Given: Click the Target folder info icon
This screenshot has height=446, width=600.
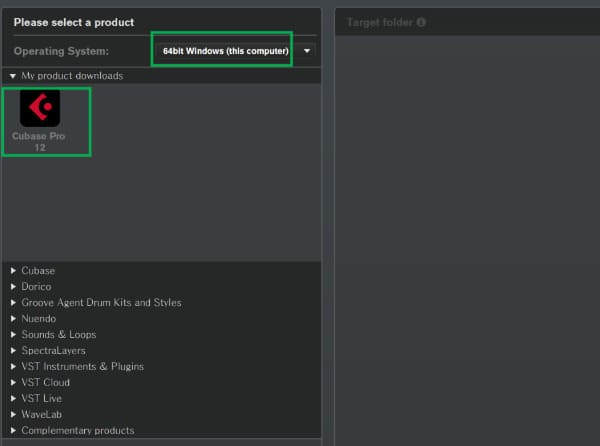Looking at the screenshot, I should pos(421,23).
